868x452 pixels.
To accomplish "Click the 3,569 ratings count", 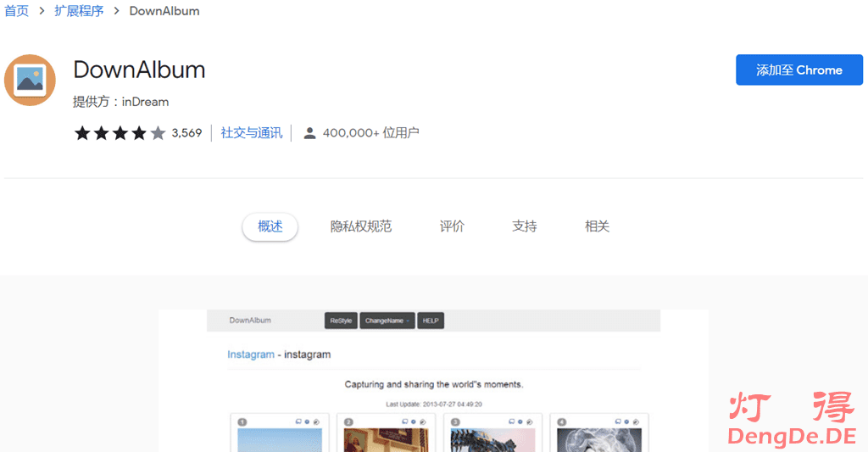I will (x=186, y=133).
